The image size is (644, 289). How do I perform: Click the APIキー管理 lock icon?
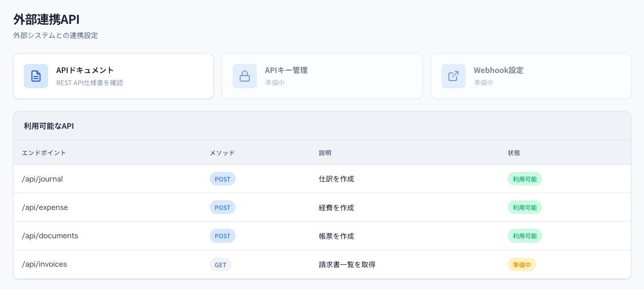(x=245, y=76)
